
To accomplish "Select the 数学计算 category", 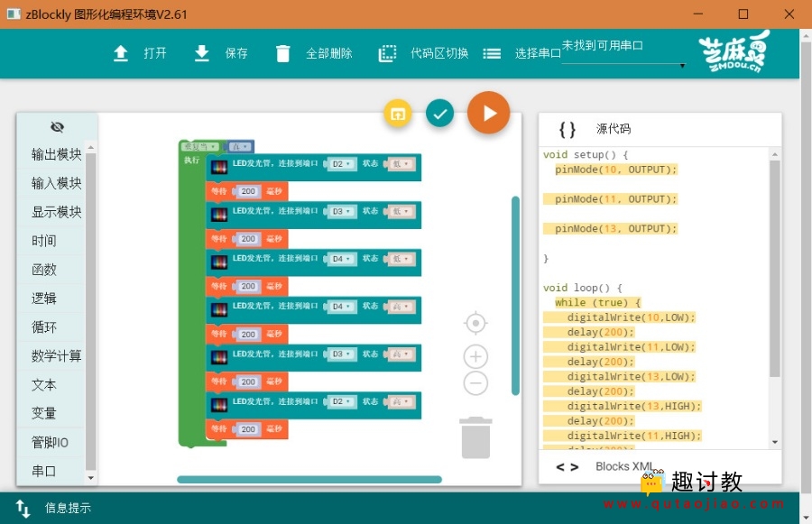I will [57, 355].
